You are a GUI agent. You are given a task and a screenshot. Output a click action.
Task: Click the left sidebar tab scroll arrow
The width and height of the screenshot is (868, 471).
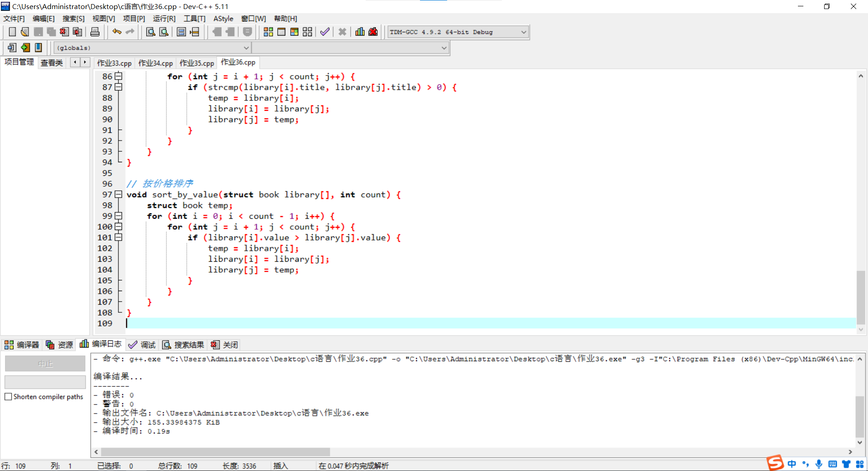pyautogui.click(x=75, y=62)
